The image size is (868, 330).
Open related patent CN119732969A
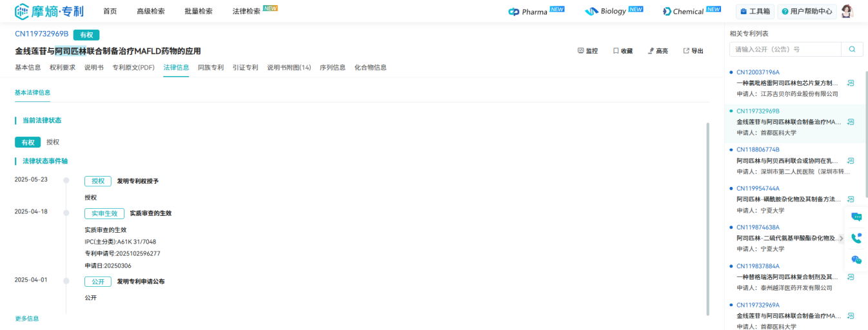coord(758,304)
